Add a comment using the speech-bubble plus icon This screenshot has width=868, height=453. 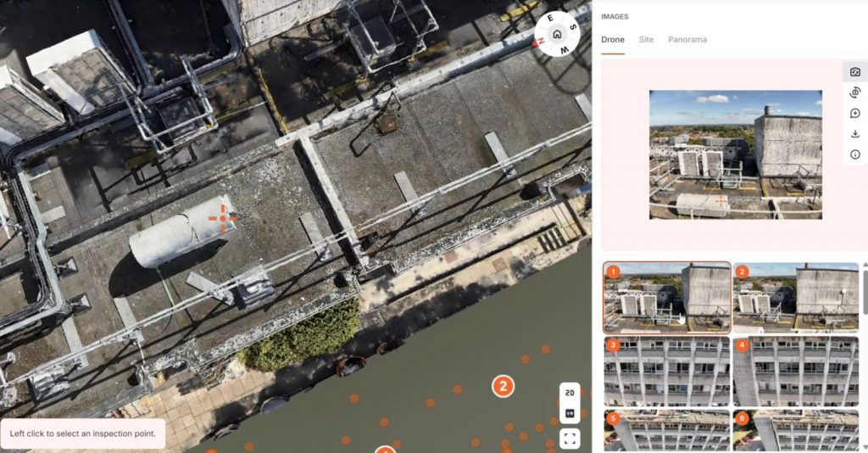(x=854, y=113)
